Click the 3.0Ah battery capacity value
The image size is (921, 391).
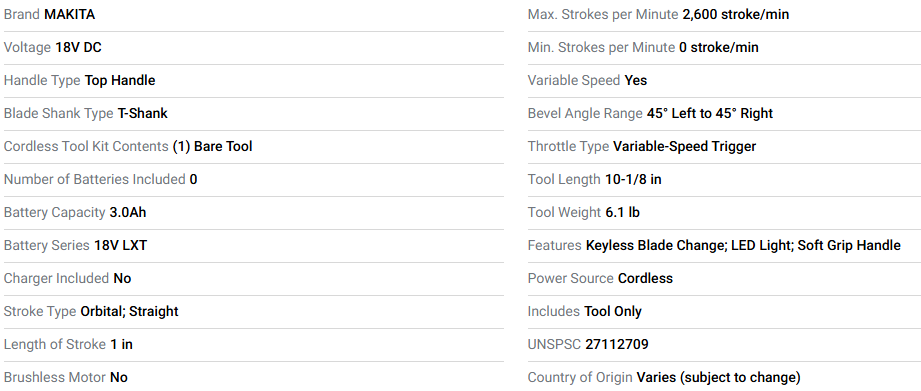(x=127, y=212)
